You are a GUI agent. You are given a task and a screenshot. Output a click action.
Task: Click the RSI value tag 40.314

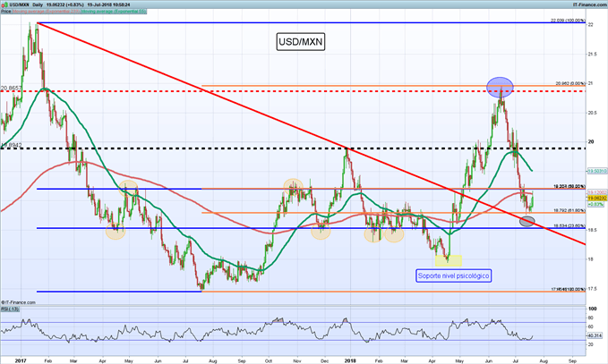(595, 335)
